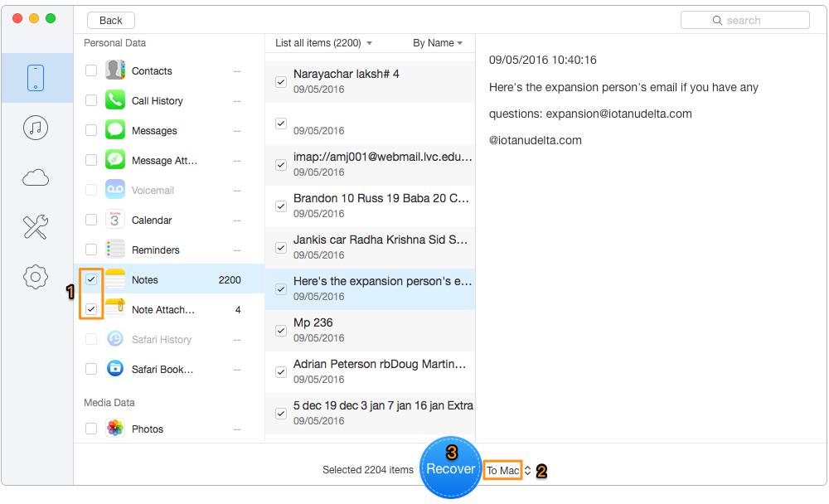Image resolution: width=829 pixels, height=504 pixels.
Task: Click the Contacts category icon
Action: (114, 70)
